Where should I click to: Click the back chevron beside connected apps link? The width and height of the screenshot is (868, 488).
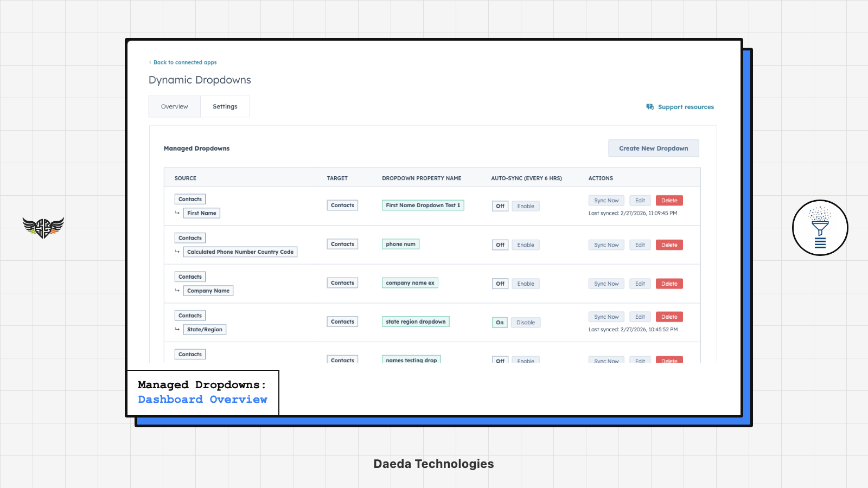click(x=150, y=62)
